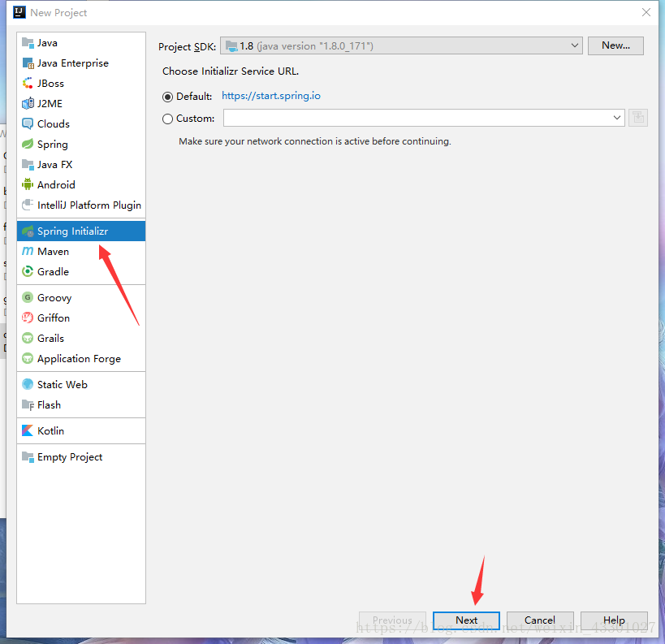
Task: Click the Spring Initializr icon
Action: pyautogui.click(x=28, y=231)
